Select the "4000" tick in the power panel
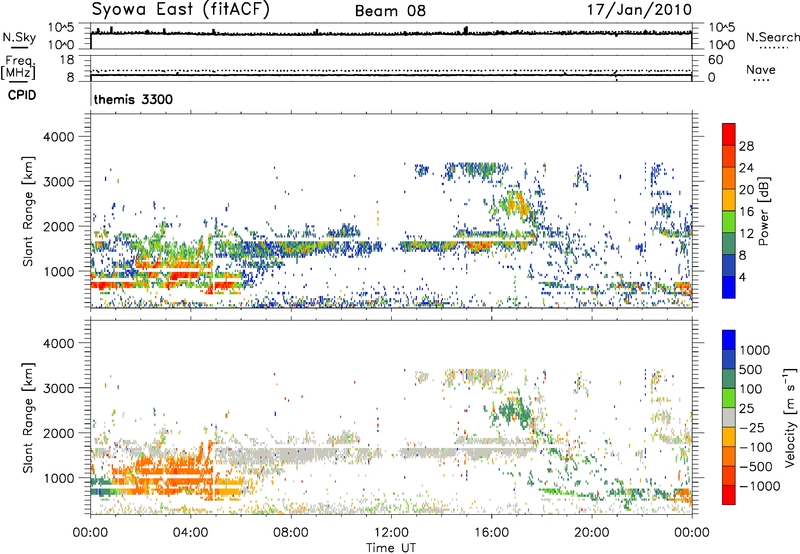The width and height of the screenshot is (800, 554). [59, 137]
